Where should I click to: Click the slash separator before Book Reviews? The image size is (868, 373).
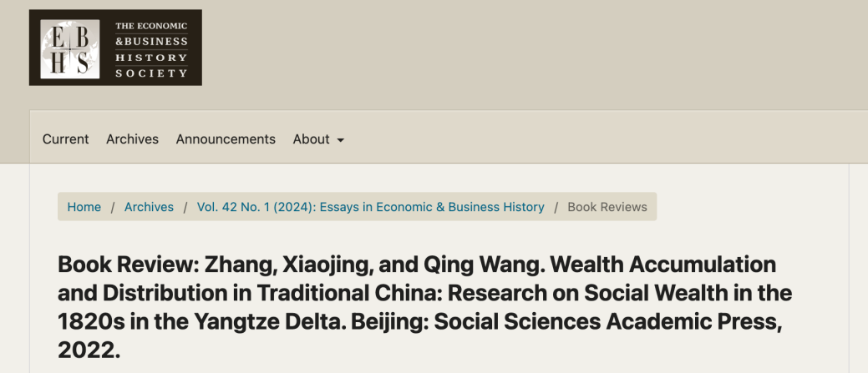[556, 207]
